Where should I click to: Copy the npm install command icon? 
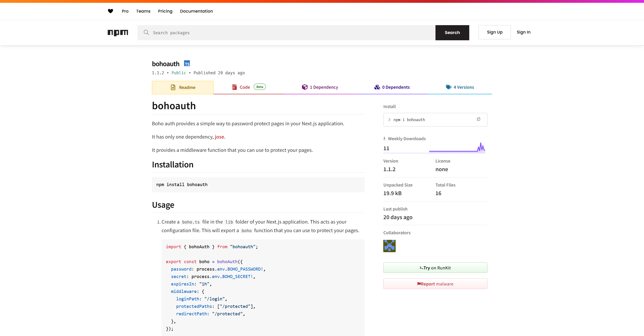(x=479, y=119)
